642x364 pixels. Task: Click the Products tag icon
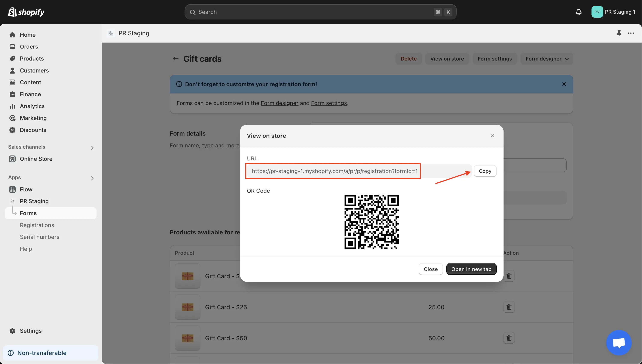click(x=12, y=59)
